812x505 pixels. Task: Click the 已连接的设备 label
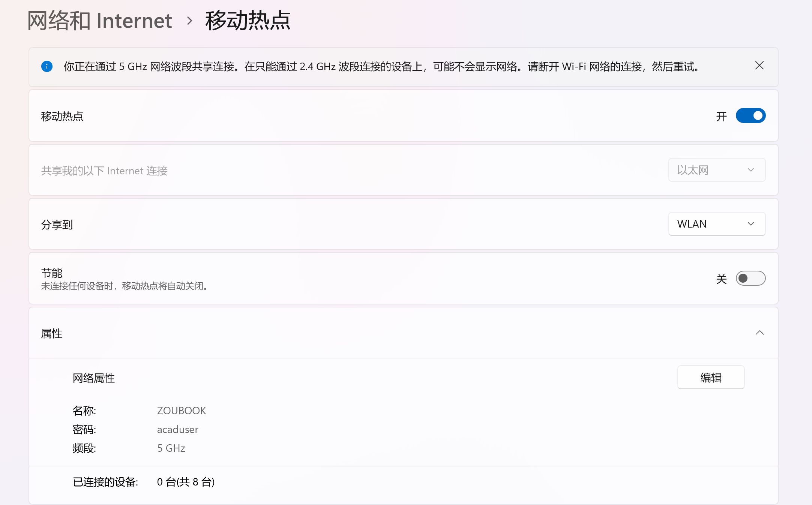(x=105, y=482)
